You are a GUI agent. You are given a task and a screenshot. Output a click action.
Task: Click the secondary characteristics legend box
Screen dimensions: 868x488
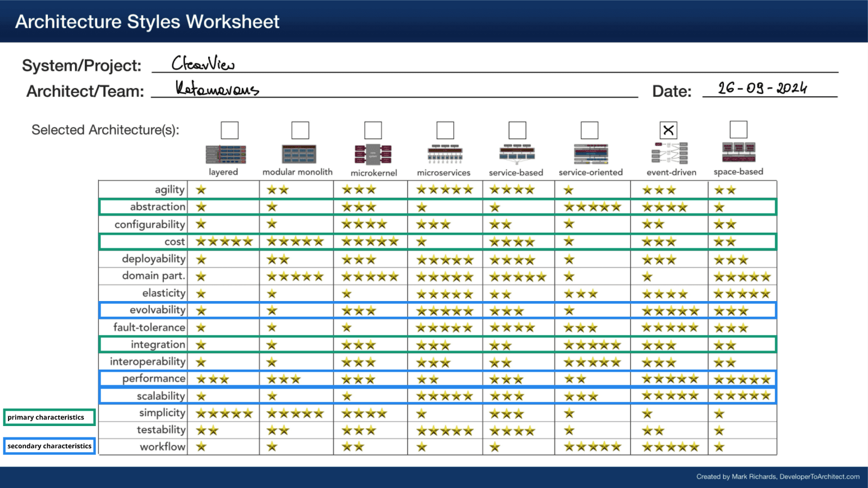pos(49,446)
